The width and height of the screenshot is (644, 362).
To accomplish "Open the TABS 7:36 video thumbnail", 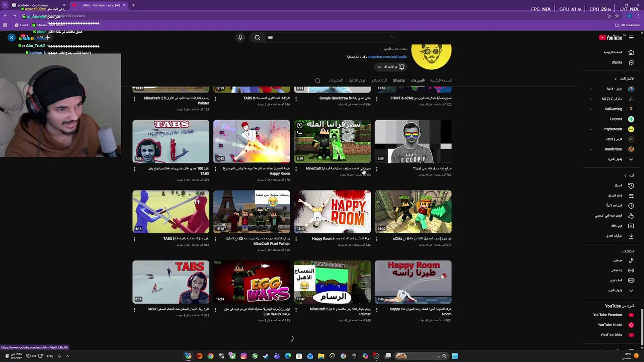I will point(171,141).
